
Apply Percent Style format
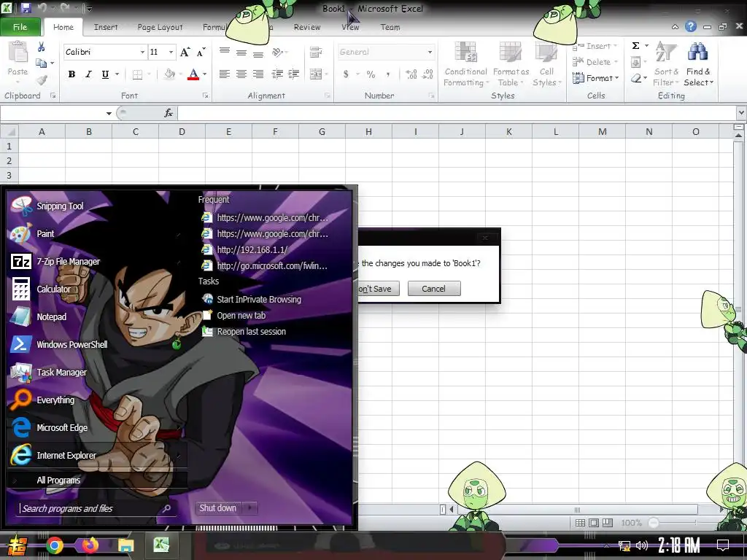point(371,74)
